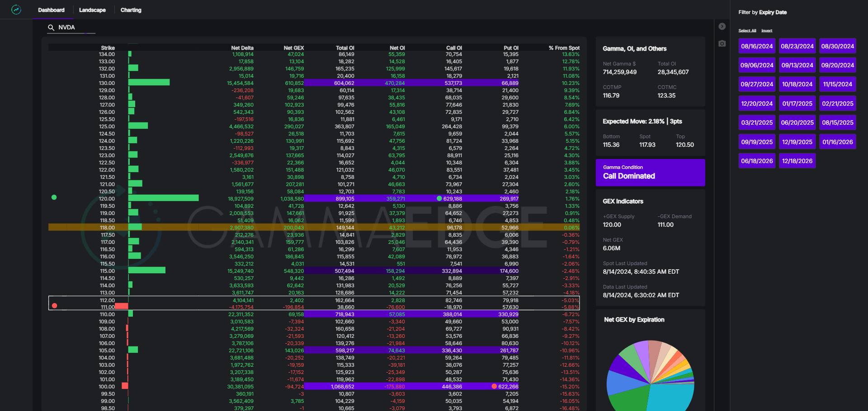Open the Charting tab
This screenshot has height=411, width=868.
[131, 10]
